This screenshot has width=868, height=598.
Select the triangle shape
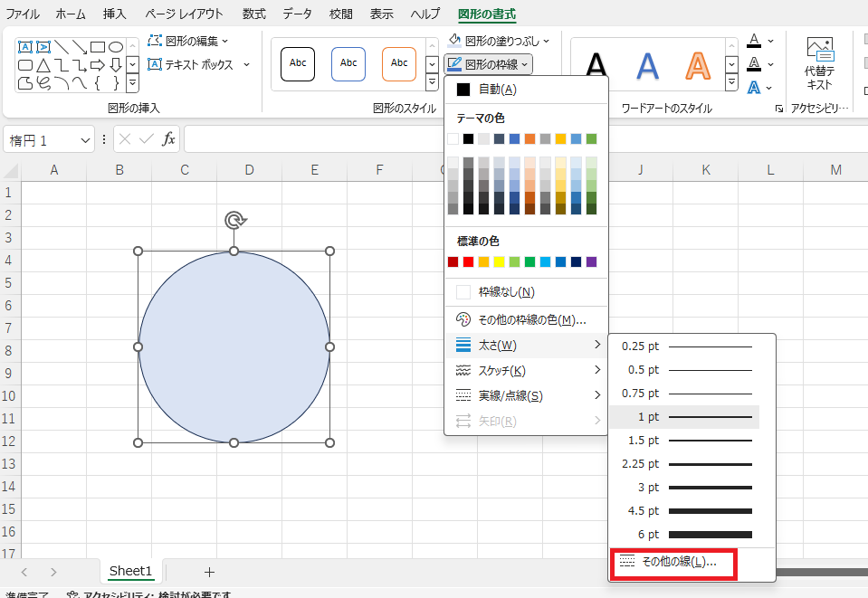pyautogui.click(x=43, y=65)
